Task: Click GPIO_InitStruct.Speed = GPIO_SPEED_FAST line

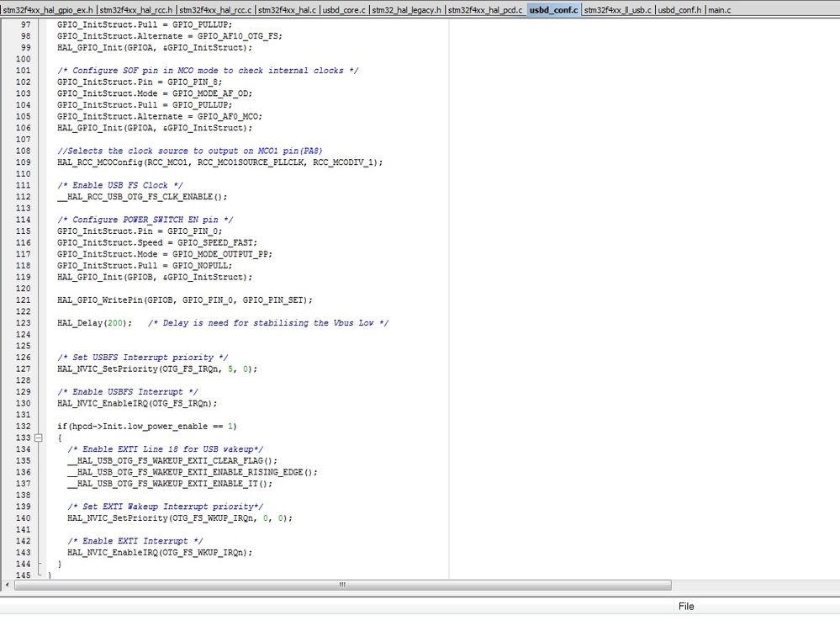Action: coord(157,243)
